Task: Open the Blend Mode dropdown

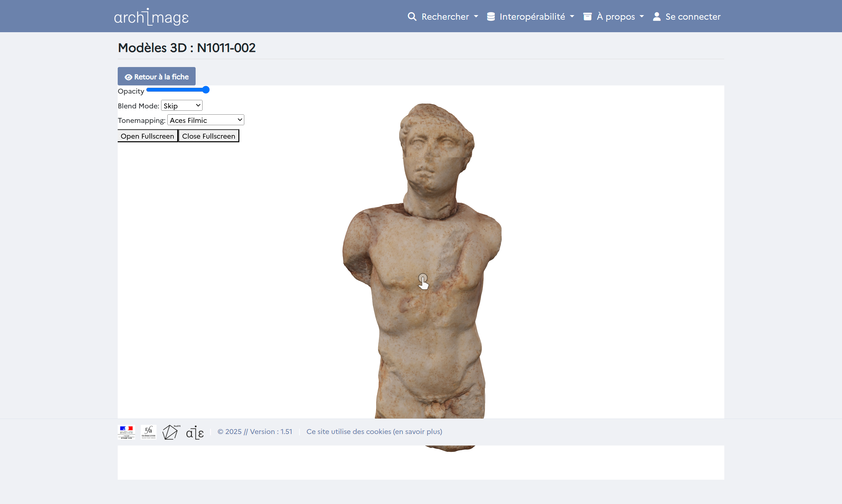Action: point(181,105)
